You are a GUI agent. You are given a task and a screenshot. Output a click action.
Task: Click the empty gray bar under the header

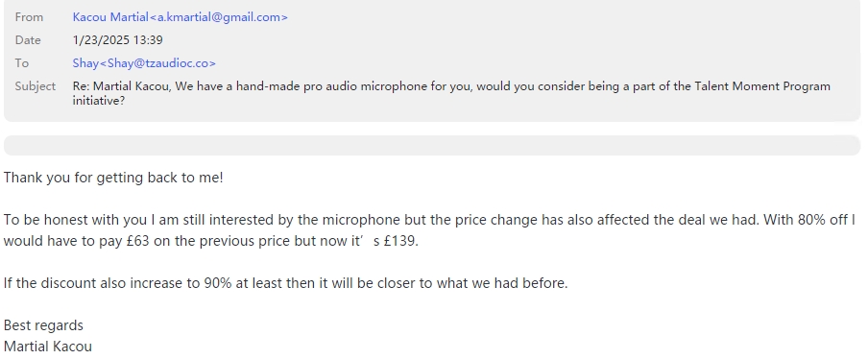432,146
